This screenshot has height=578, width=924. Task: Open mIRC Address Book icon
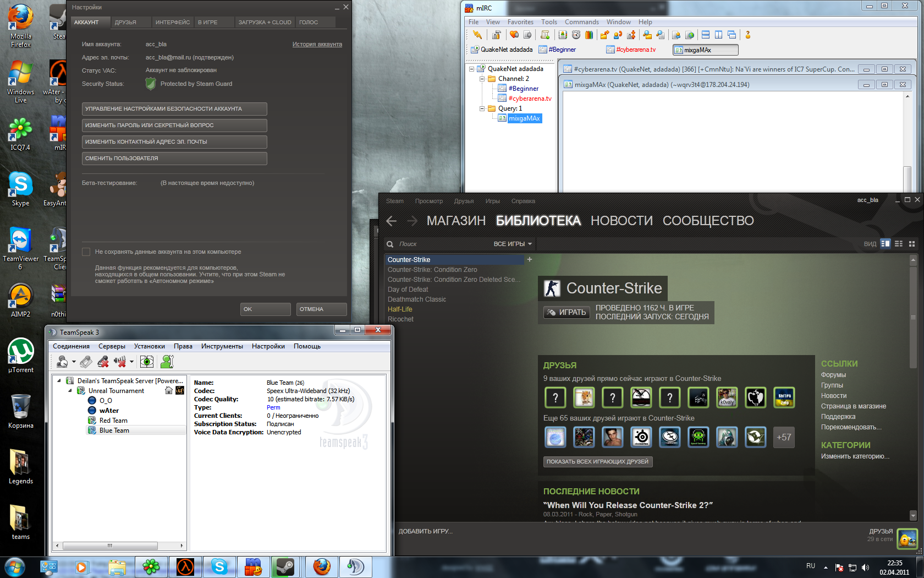(x=562, y=35)
